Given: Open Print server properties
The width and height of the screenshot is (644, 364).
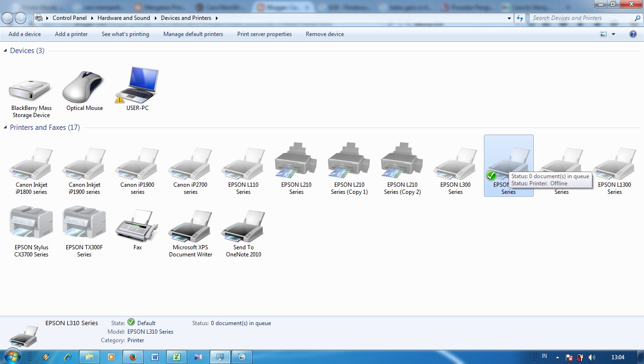Looking at the screenshot, I should 264,34.
